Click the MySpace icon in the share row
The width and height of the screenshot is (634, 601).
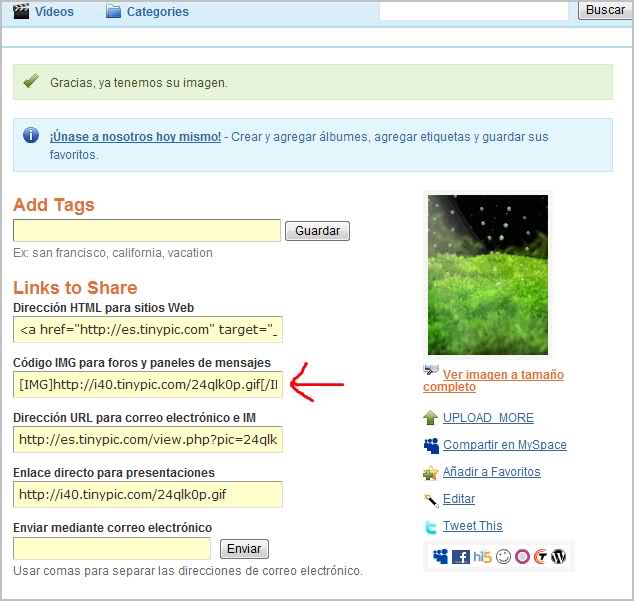tap(441, 557)
